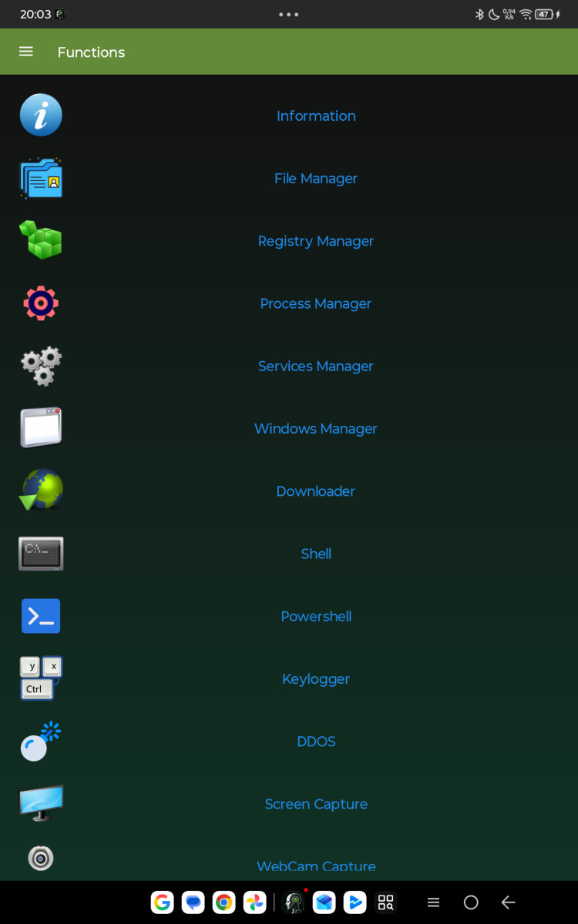Select Windows Manager text label
This screenshot has height=924, width=578.
tap(316, 428)
